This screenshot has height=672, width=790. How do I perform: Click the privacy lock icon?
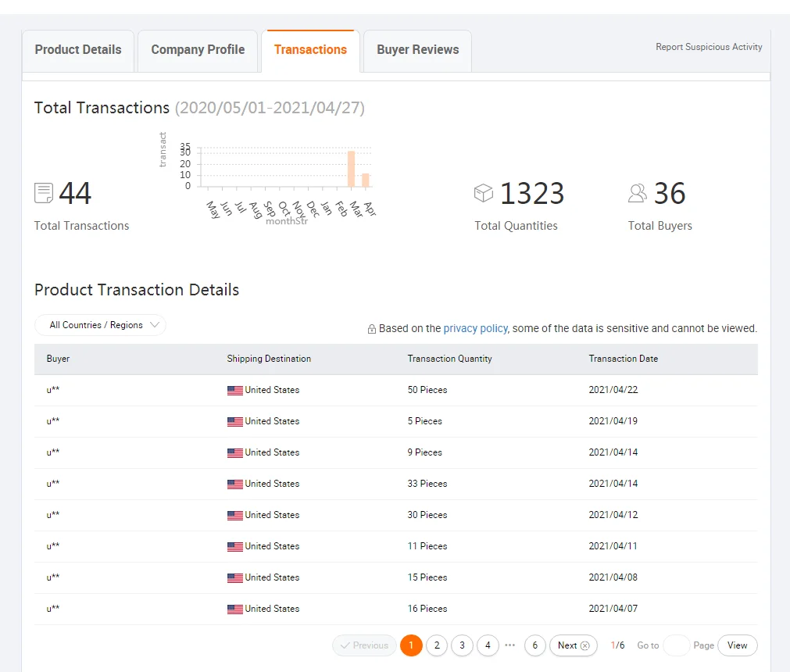point(372,329)
